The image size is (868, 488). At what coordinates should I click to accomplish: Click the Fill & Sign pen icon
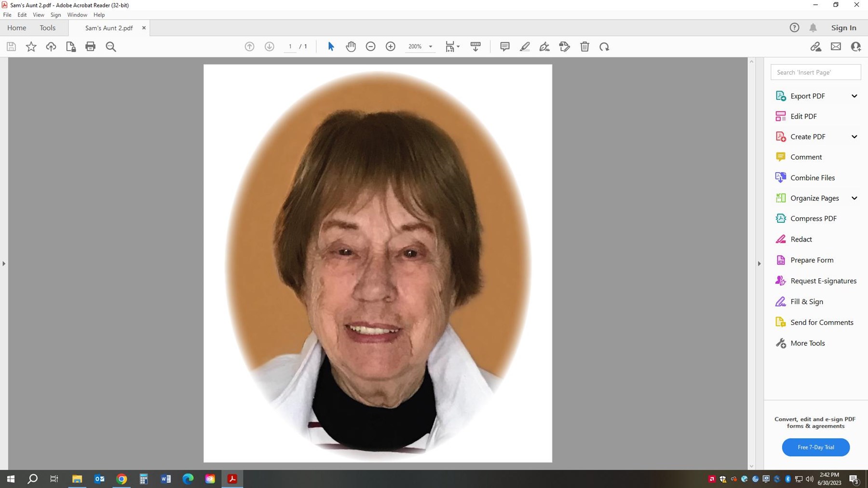coord(544,46)
